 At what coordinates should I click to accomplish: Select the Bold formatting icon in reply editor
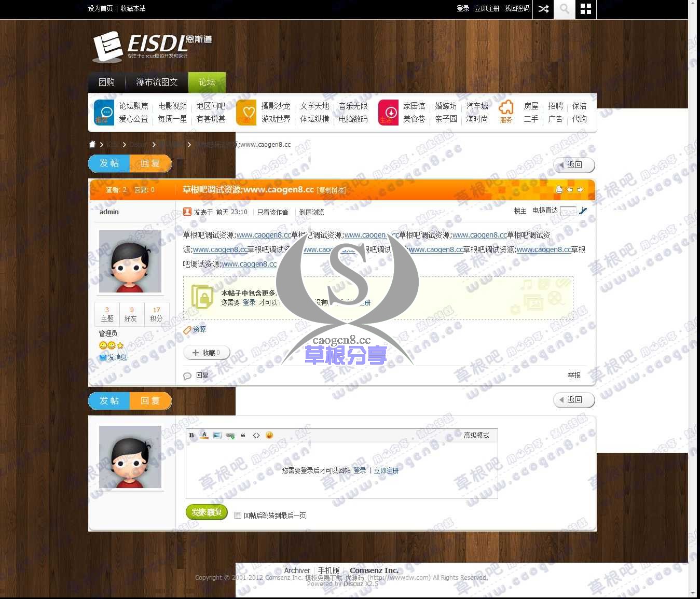(191, 435)
